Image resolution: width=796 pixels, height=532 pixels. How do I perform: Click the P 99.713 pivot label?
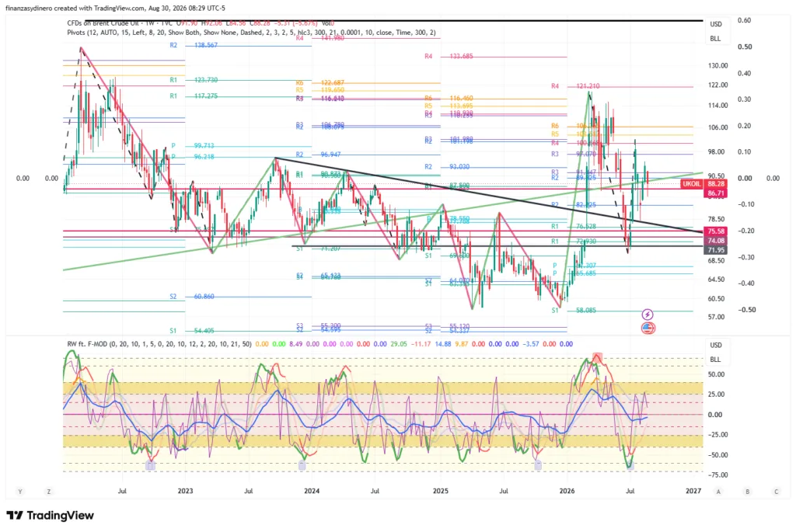[x=193, y=145]
